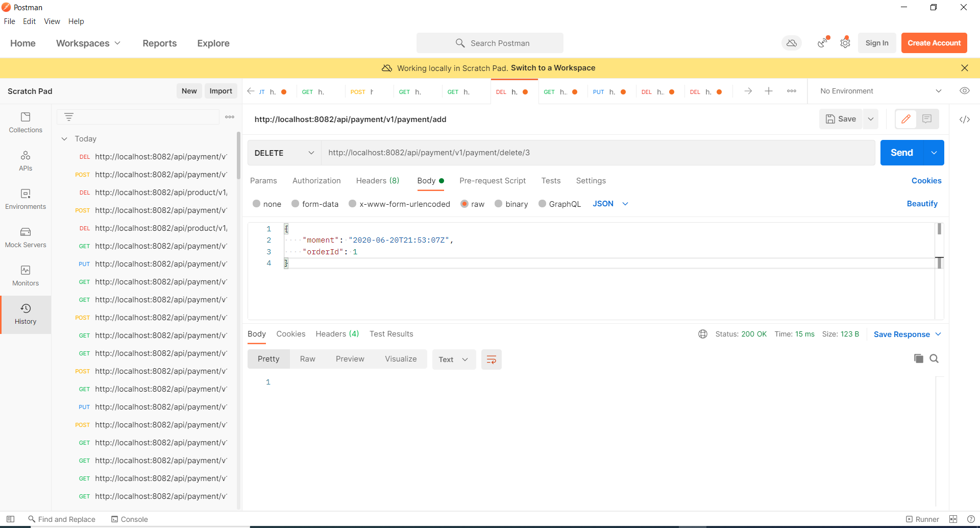Open the History sidebar panel
980x528 pixels.
(26, 315)
